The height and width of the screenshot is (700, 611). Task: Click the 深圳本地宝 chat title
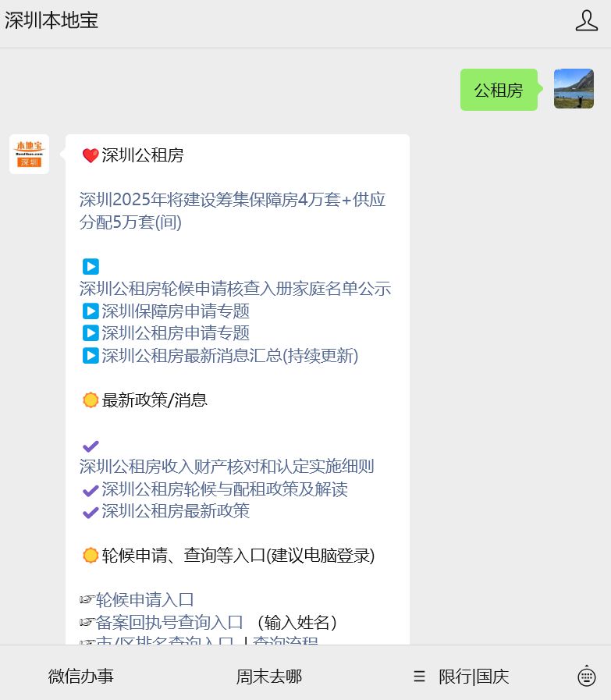(52, 21)
